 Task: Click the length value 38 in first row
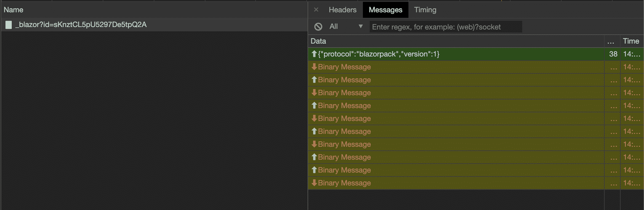click(x=613, y=54)
